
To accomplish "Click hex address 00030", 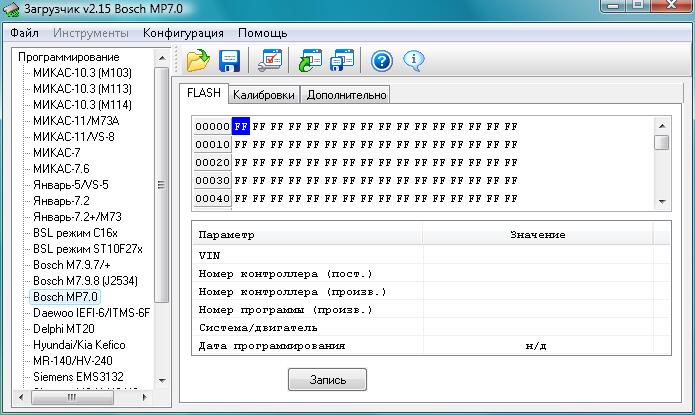I will tap(212, 180).
